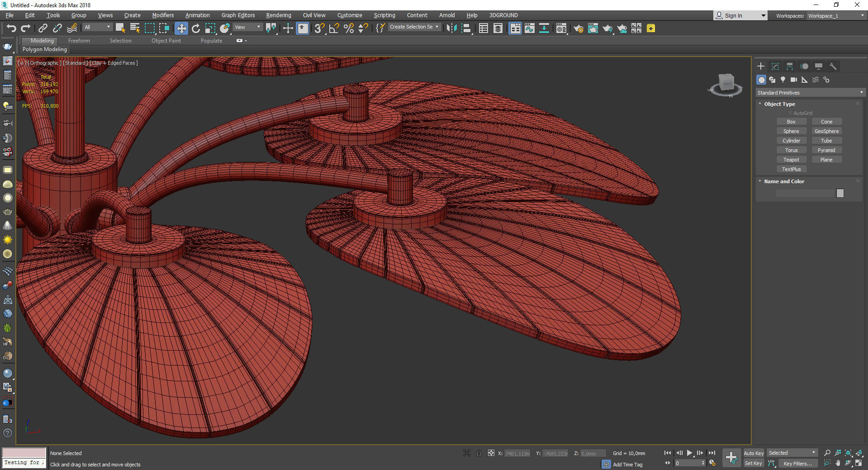The height and width of the screenshot is (470, 868).
Task: Open Sign In dropdown
Action: (740, 15)
